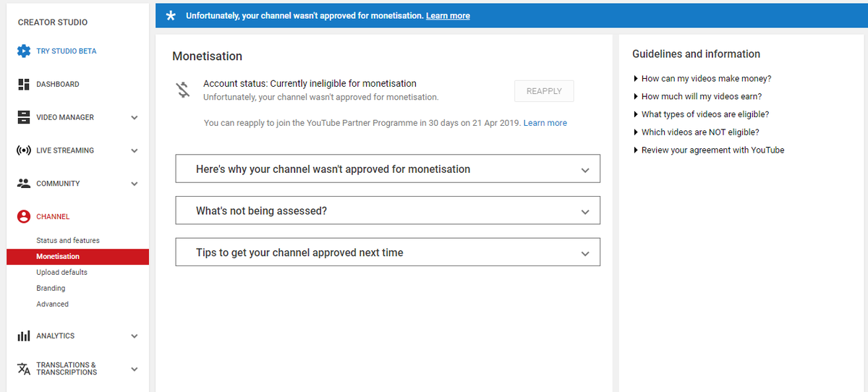Click the Community people icon
This screenshot has width=868, height=392.
click(x=24, y=184)
